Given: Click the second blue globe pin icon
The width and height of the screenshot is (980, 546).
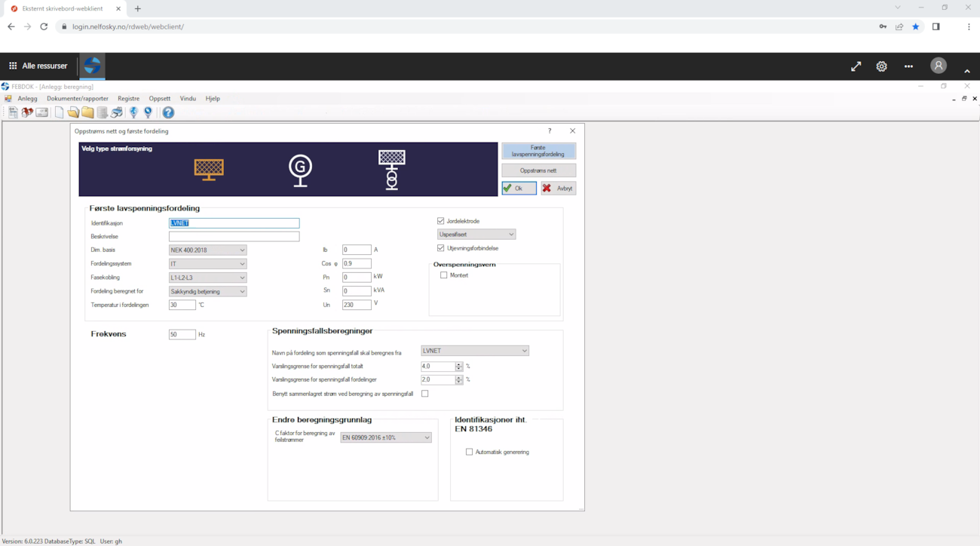Looking at the screenshot, I should [149, 112].
